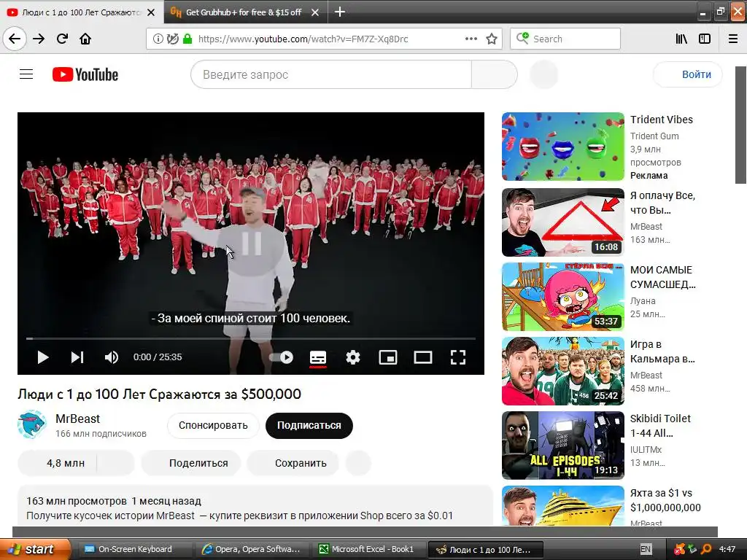Image resolution: width=747 pixels, height=560 pixels.
Task: Expand the video description box
Action: [255, 506]
